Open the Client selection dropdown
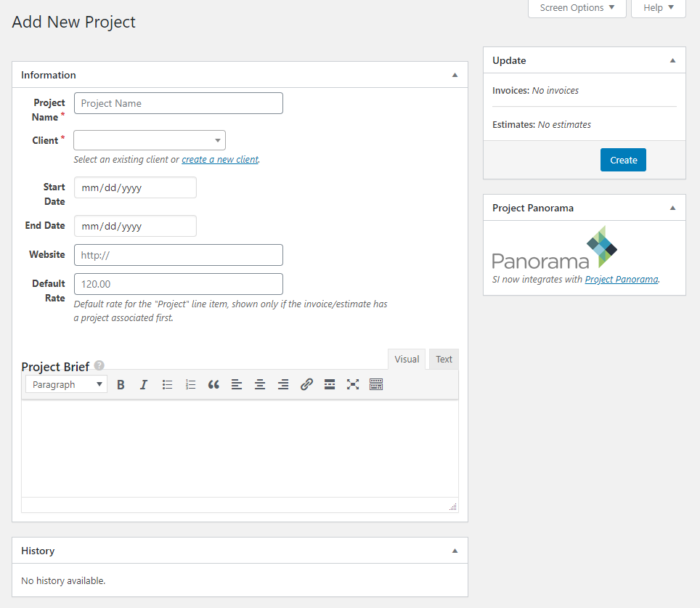The width and height of the screenshot is (700, 608). pyautogui.click(x=150, y=140)
